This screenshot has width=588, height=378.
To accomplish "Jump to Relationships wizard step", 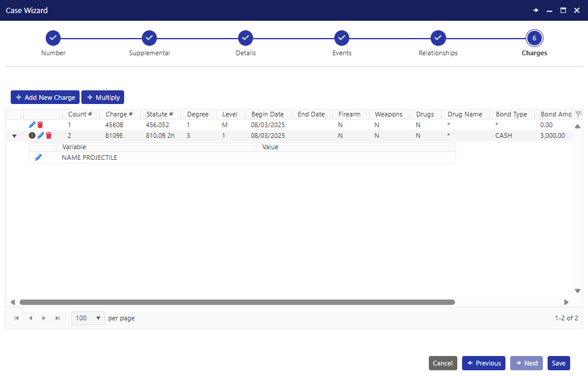I will (x=438, y=39).
